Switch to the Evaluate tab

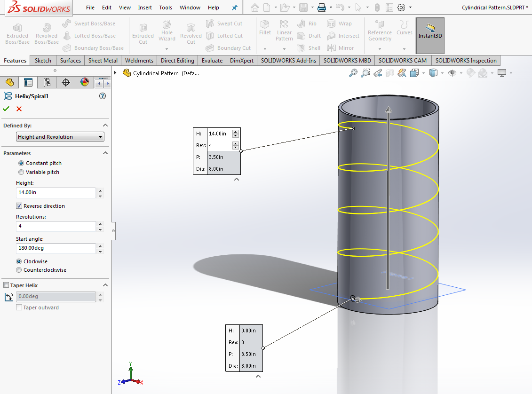pyautogui.click(x=212, y=60)
